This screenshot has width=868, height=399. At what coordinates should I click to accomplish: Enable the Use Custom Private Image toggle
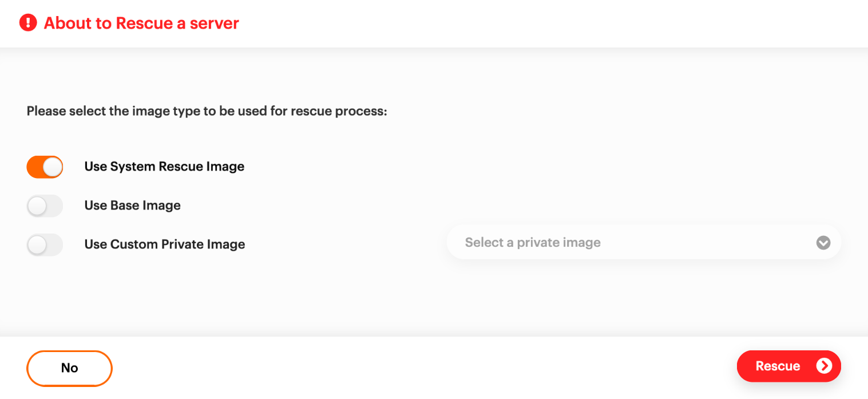coord(45,244)
